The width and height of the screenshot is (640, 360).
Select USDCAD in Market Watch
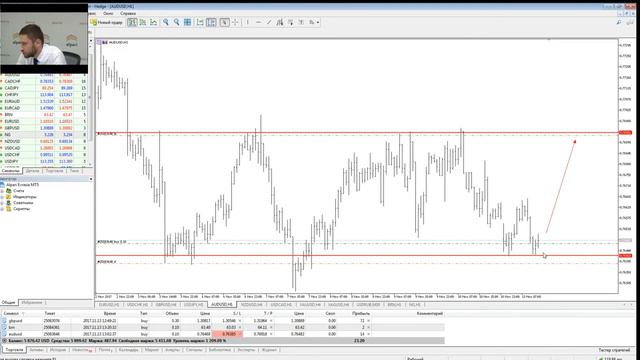click(44, 148)
